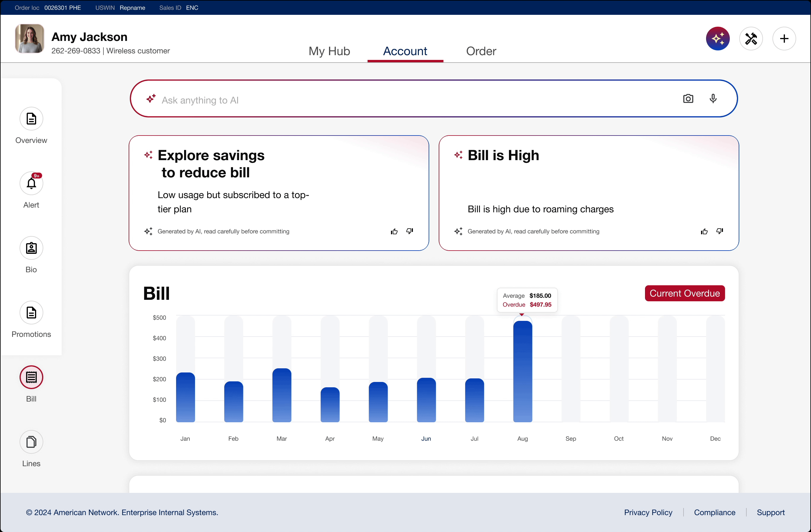Switch to the Order tab

click(x=481, y=51)
